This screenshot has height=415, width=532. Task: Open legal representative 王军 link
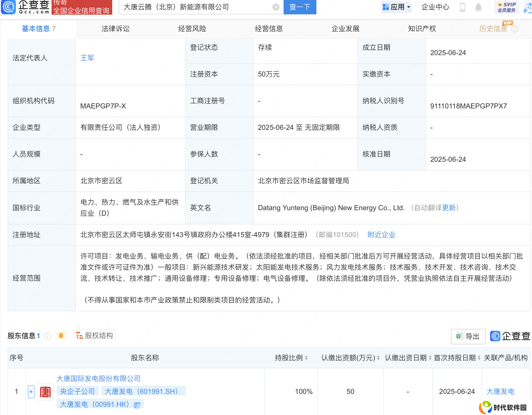click(87, 58)
